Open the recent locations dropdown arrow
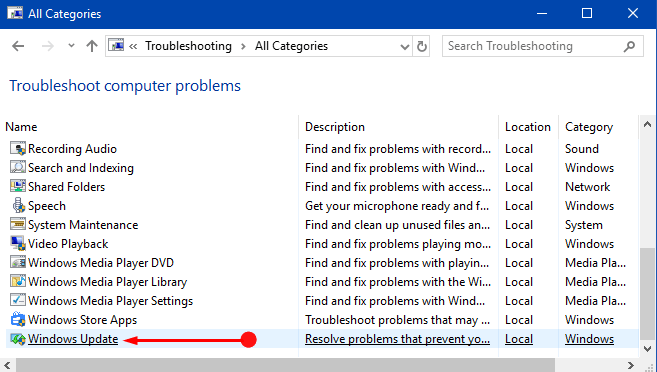 pos(71,45)
